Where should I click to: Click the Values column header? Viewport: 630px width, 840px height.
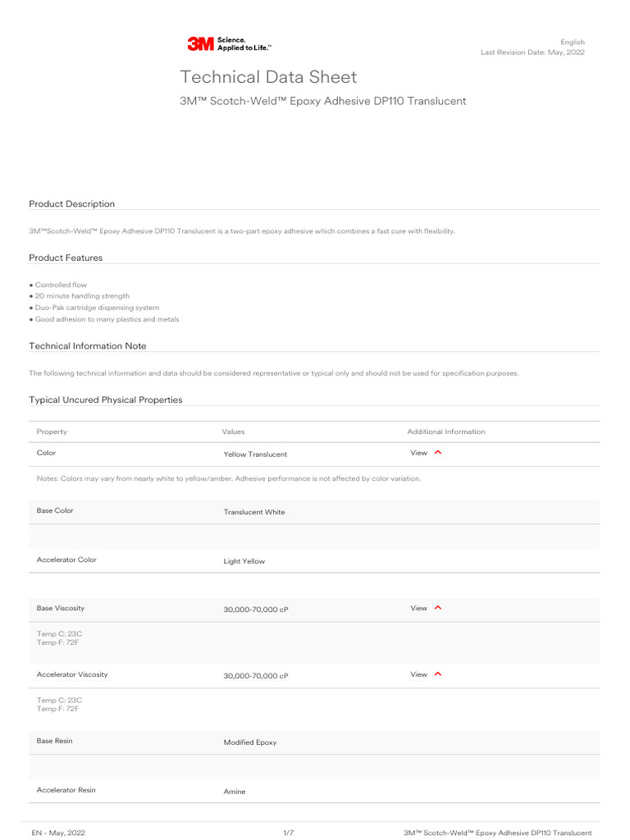233,431
